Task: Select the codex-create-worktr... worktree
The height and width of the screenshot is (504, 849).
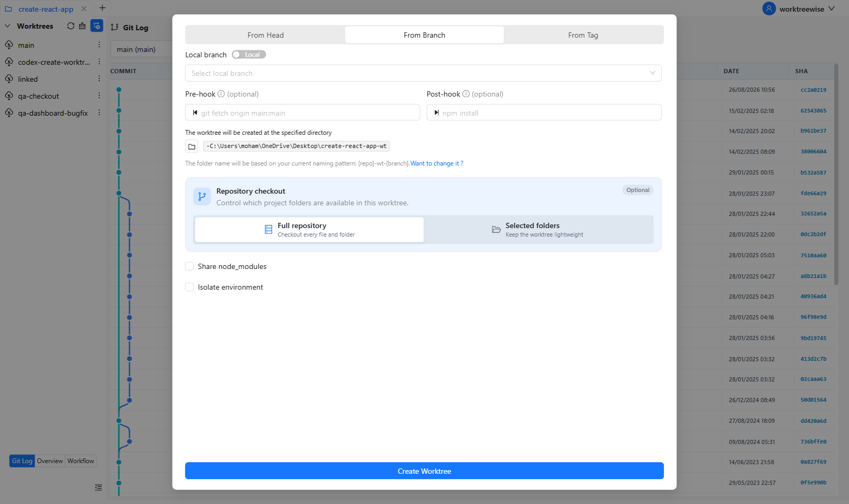Action: (53, 62)
